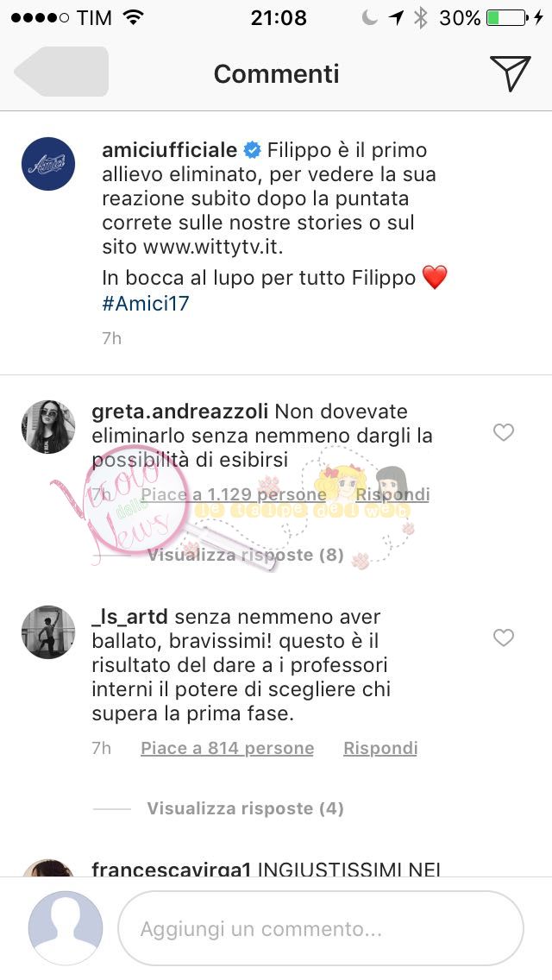The height and width of the screenshot is (980, 552).
Task: Open the amiciufficiale username
Action: (x=169, y=151)
